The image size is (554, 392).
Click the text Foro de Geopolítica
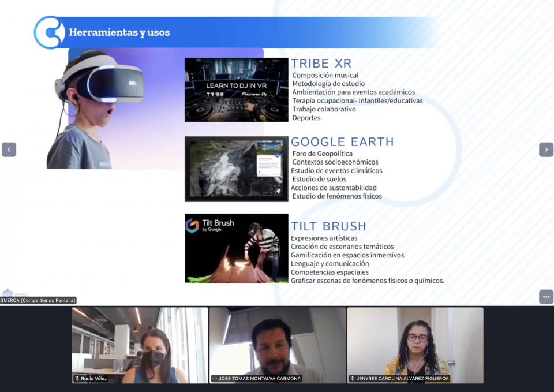[322, 154]
